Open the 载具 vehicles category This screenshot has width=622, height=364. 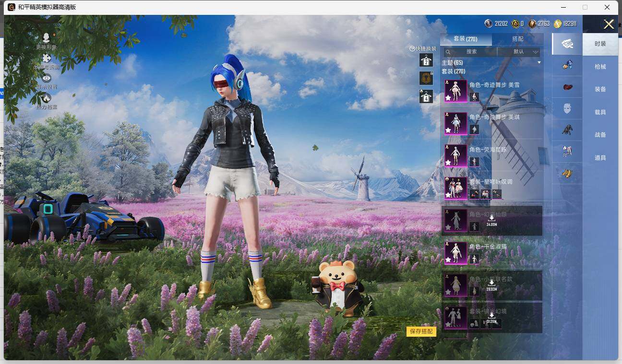pyautogui.click(x=600, y=112)
